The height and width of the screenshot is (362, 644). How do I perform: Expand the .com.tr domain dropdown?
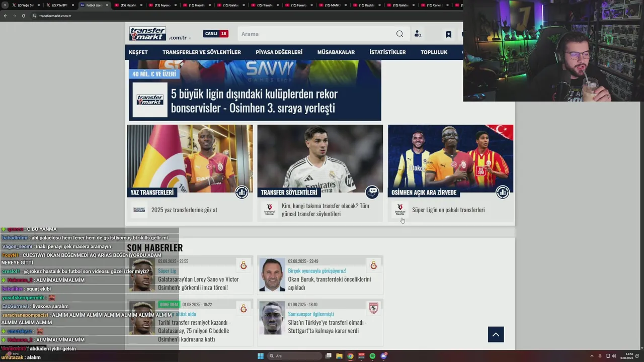point(180,38)
